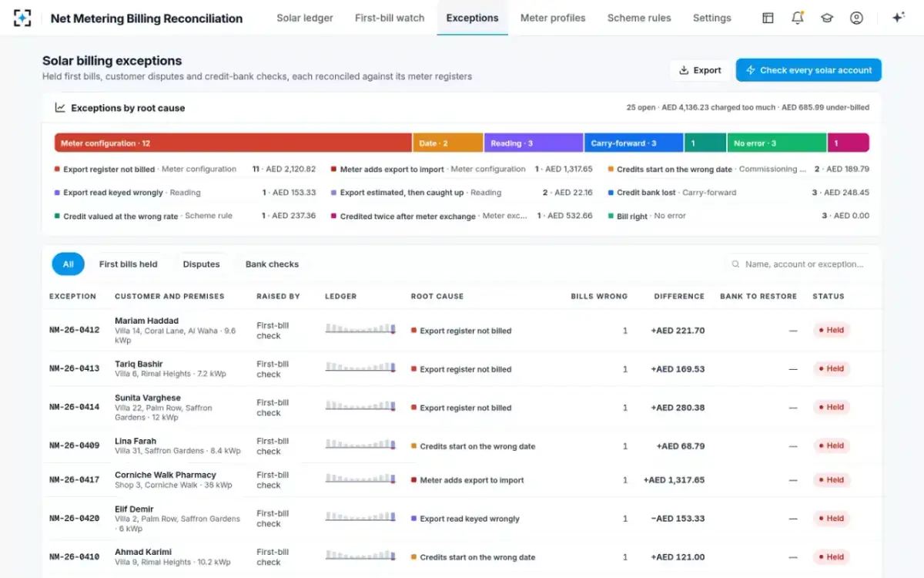Launch the sparkle assistant icon
The image size is (924, 578).
[898, 18]
